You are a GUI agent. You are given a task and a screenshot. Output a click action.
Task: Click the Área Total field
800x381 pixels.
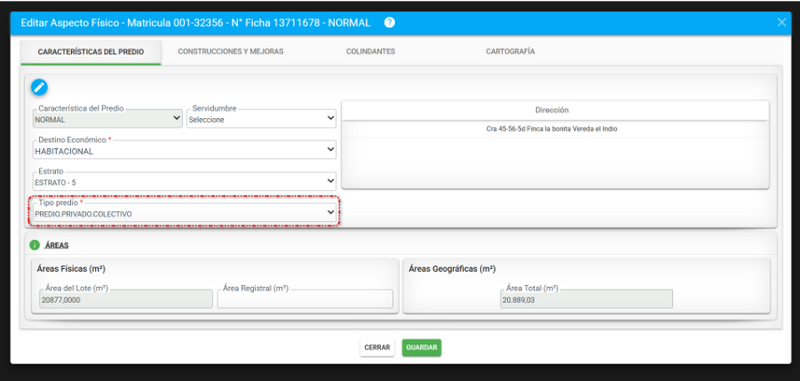coord(586,299)
